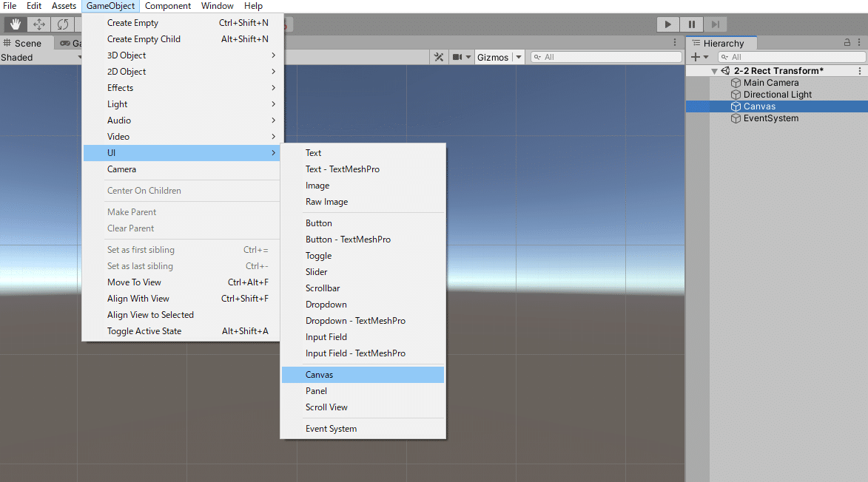Open Gizmos dropdown arrow
This screenshot has height=482, width=868.
click(x=519, y=57)
